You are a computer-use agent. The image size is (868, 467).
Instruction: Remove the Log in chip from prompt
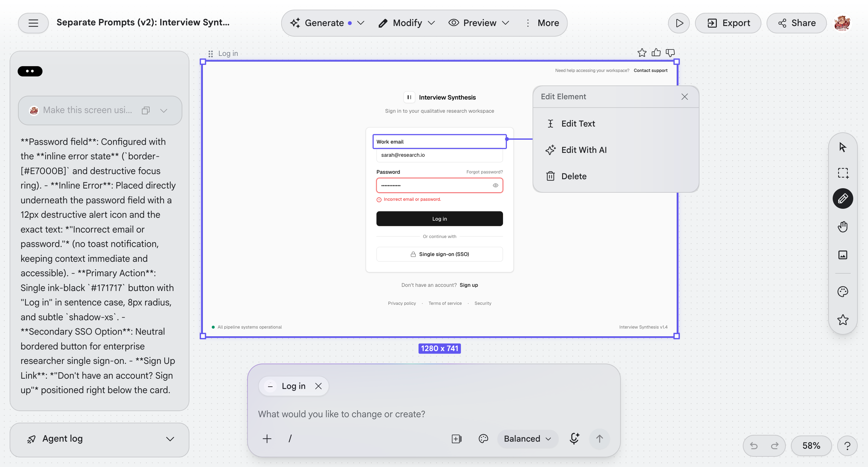pyautogui.click(x=318, y=386)
